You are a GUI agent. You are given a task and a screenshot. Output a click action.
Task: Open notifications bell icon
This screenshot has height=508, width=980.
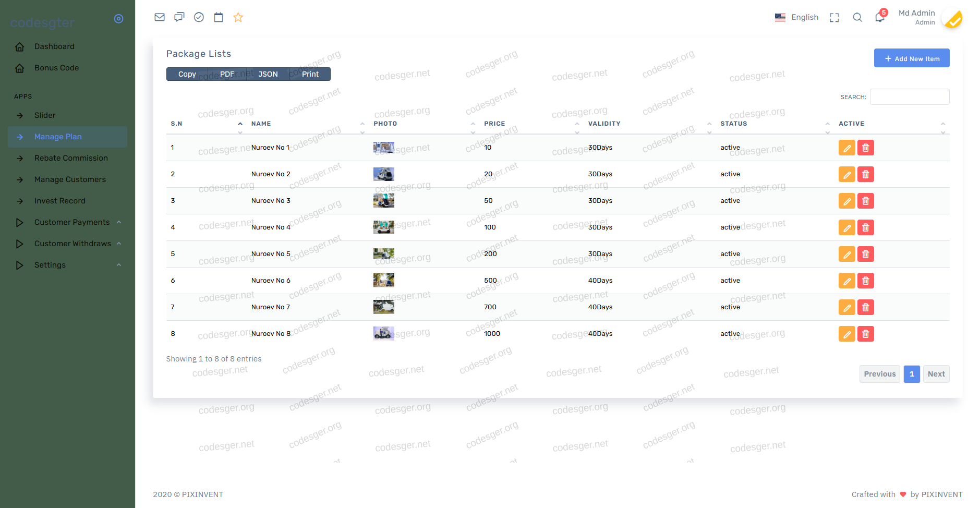[x=879, y=17]
